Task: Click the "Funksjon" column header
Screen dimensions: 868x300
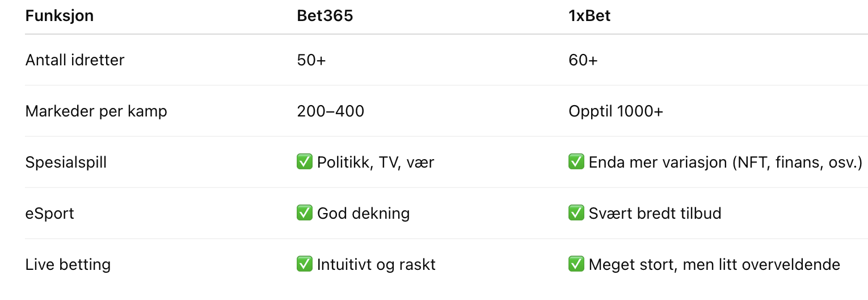Action: click(60, 16)
